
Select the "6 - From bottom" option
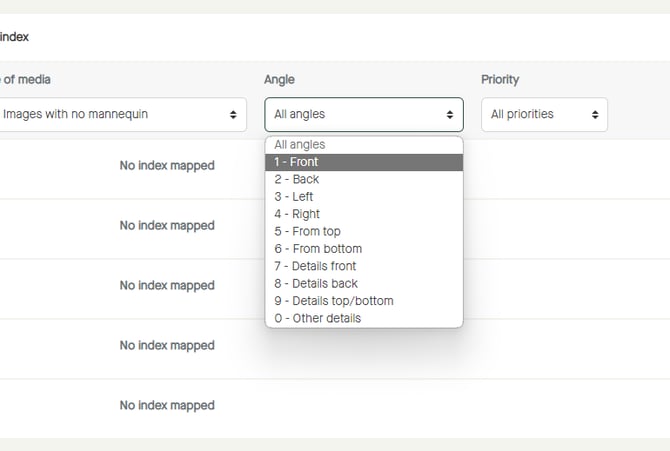[x=363, y=249]
